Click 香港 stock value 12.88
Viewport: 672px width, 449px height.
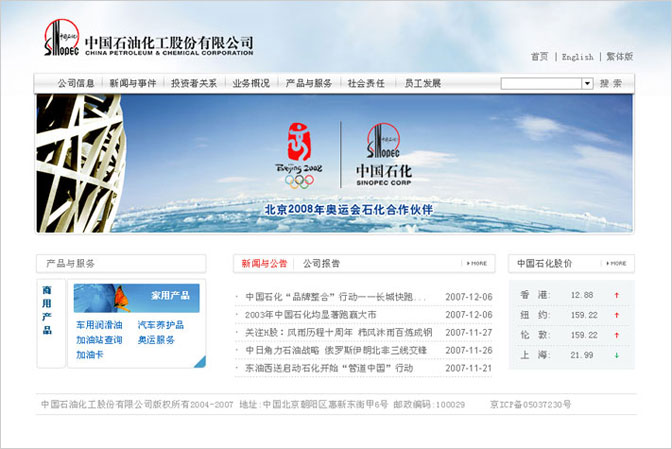click(x=582, y=295)
